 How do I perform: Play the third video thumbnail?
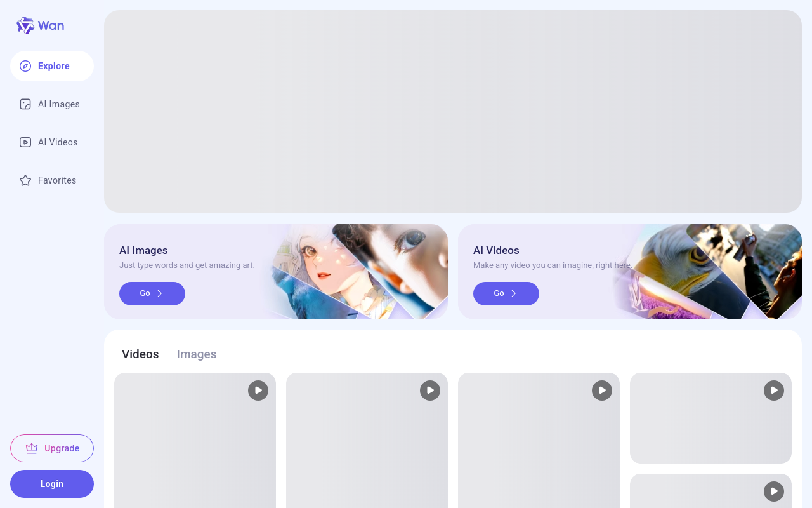[602, 391]
